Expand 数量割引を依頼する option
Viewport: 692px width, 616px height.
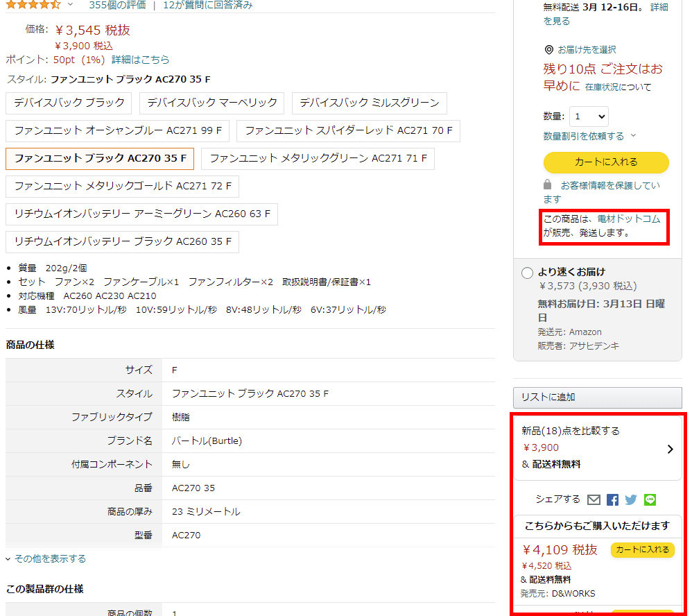(x=589, y=136)
